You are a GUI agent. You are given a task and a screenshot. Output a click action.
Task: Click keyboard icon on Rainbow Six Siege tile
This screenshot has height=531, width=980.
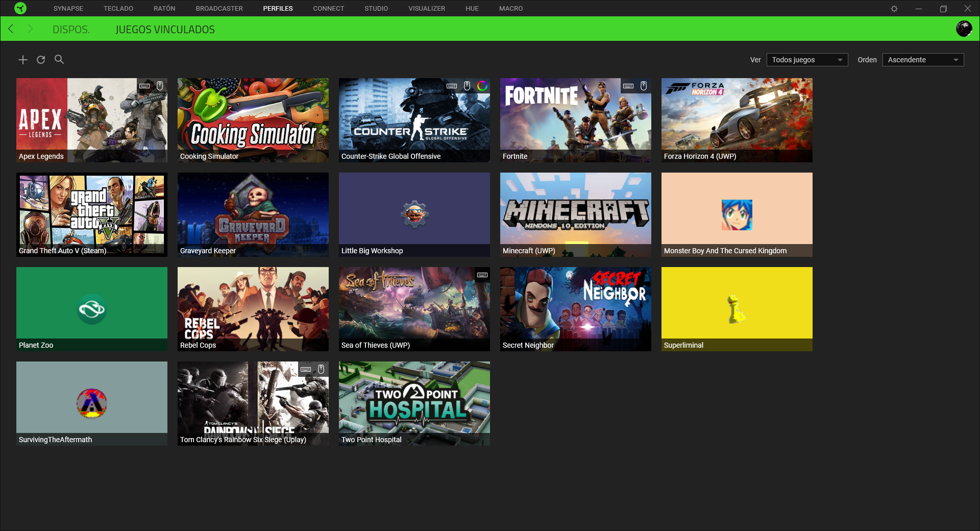point(306,369)
